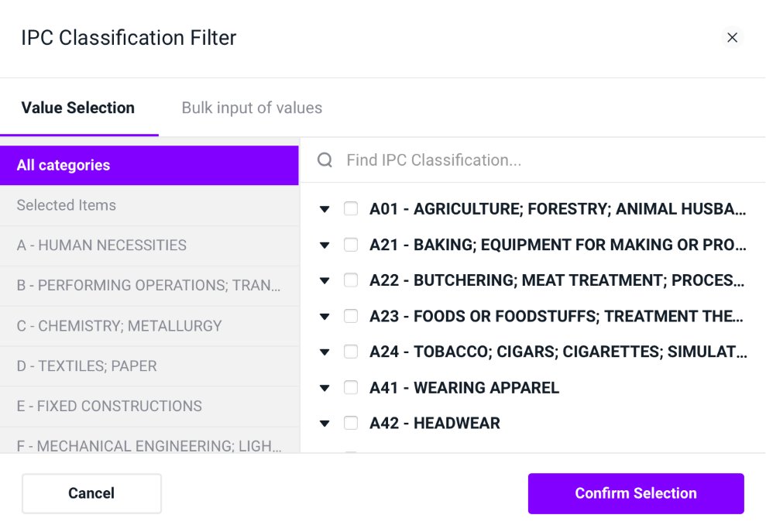Check the A24 Tobacco checkbox

point(351,352)
